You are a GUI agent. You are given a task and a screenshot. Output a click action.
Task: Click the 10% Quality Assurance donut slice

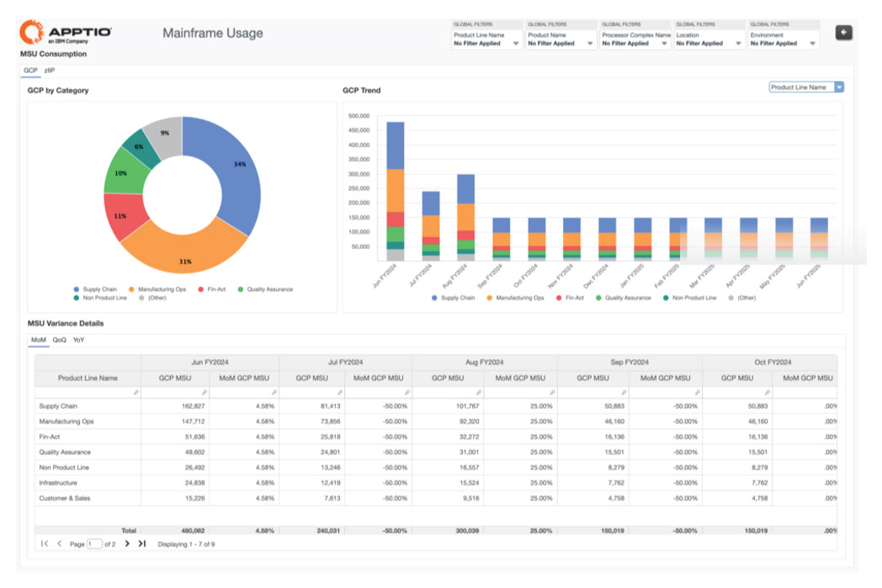point(125,173)
